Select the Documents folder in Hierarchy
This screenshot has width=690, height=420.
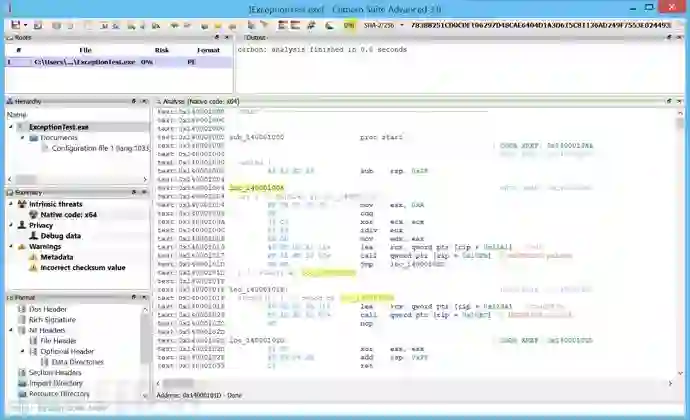tap(59, 138)
